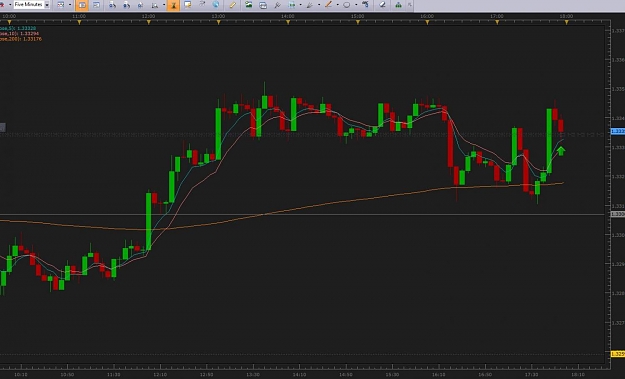625x379 pixels.
Task: Click the blue globe icon
Action: point(216,5)
